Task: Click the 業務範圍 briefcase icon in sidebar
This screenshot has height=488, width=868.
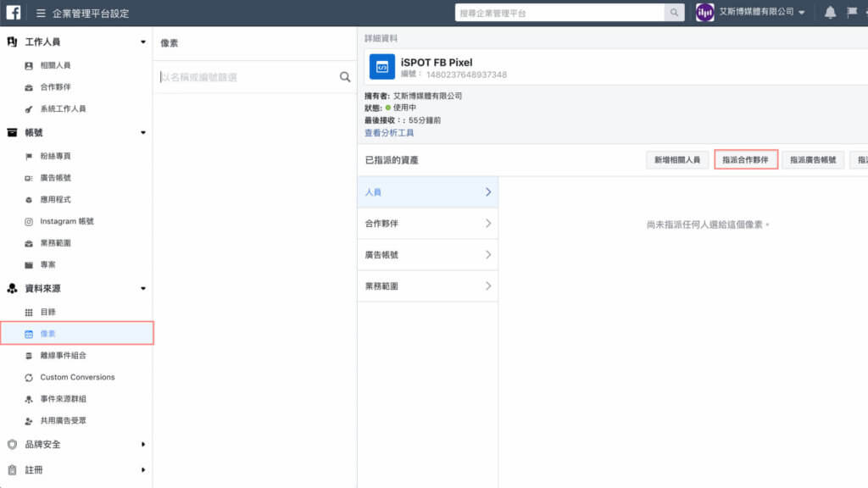Action: pos(29,243)
